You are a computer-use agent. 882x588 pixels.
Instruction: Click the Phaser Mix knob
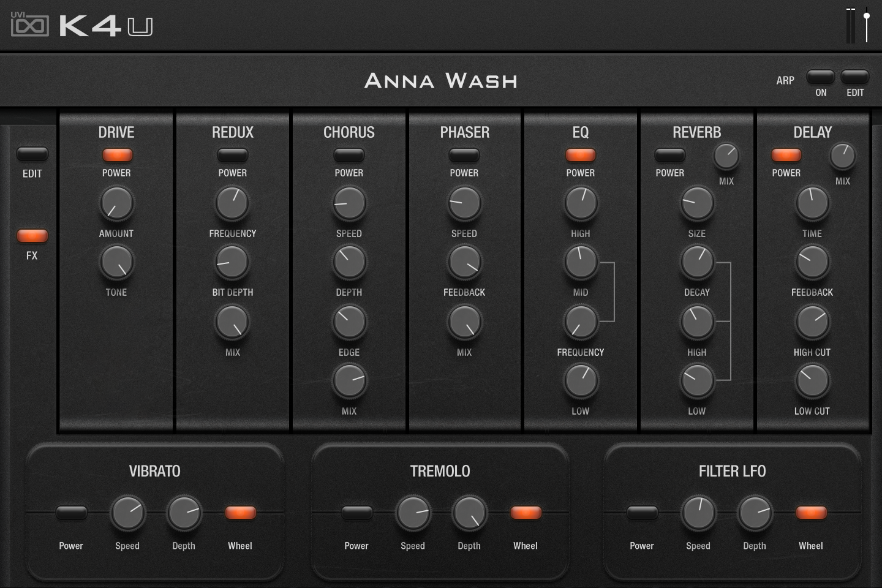pyautogui.click(x=464, y=322)
